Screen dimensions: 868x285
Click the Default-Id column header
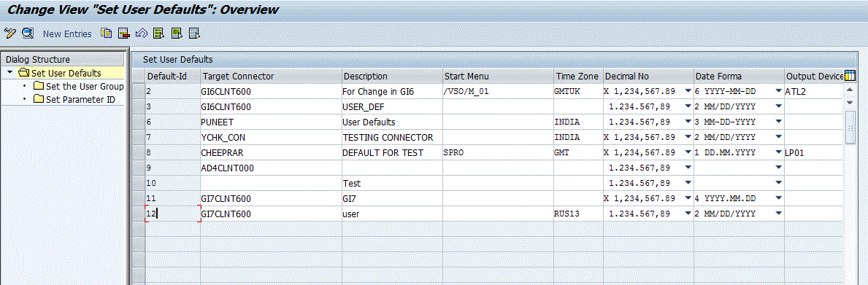tap(172, 77)
